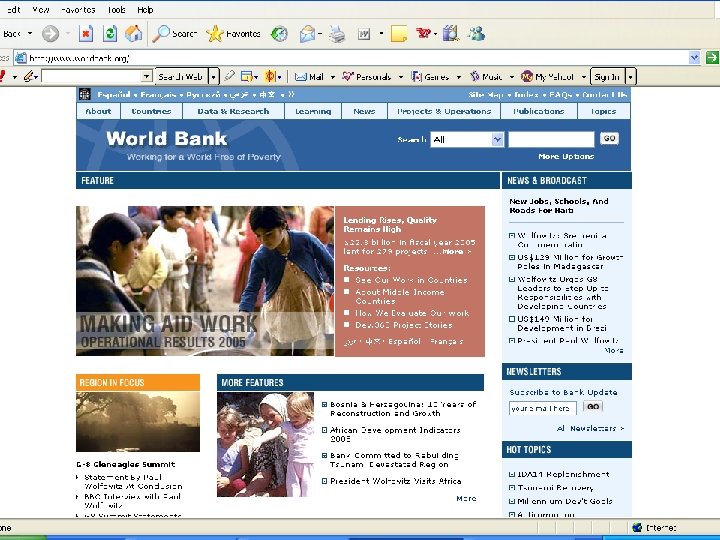This screenshot has height=540, width=720.
Task: Click the newsletter email input field
Action: point(543,408)
